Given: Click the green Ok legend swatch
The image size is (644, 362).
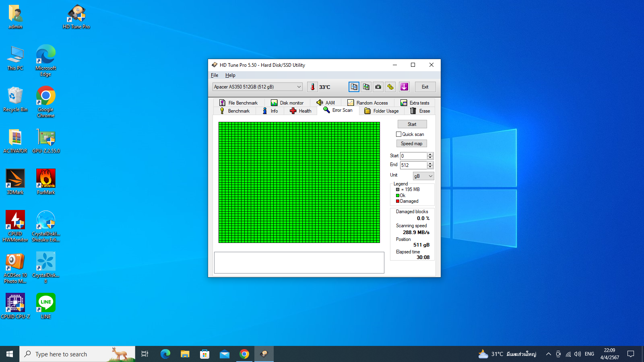Looking at the screenshot, I should pos(398,195).
